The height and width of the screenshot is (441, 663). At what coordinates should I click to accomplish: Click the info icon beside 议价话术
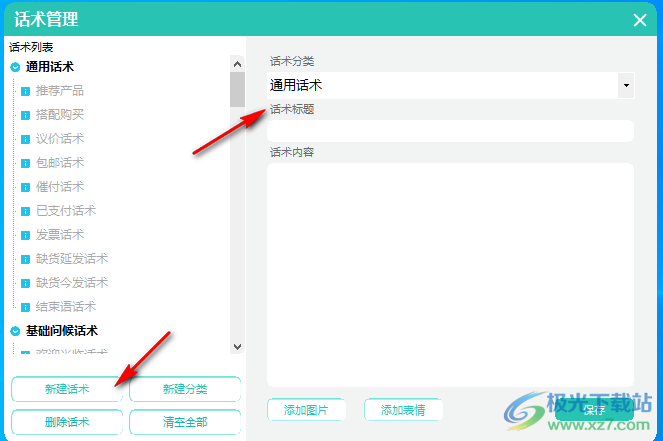(x=25, y=139)
